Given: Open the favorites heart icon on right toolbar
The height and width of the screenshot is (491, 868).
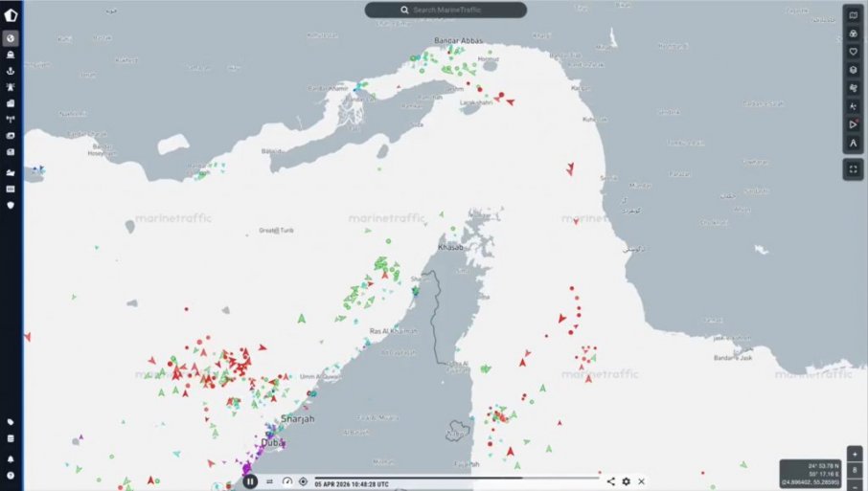Looking at the screenshot, I should [854, 52].
